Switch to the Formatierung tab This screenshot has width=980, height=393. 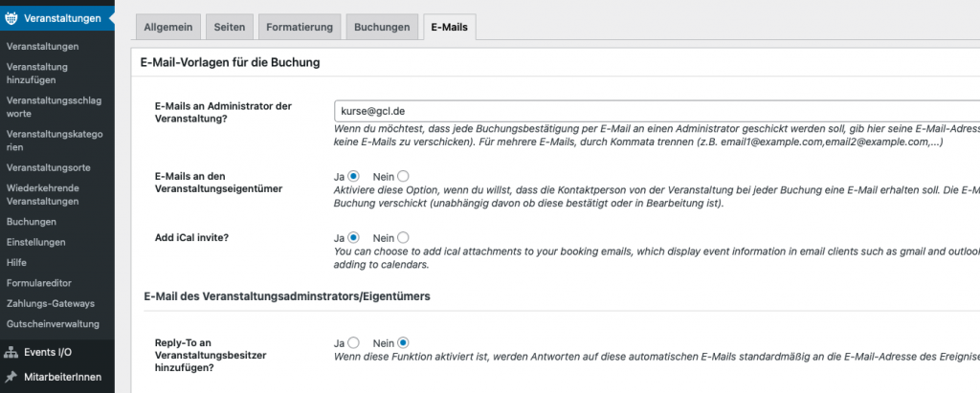301,27
